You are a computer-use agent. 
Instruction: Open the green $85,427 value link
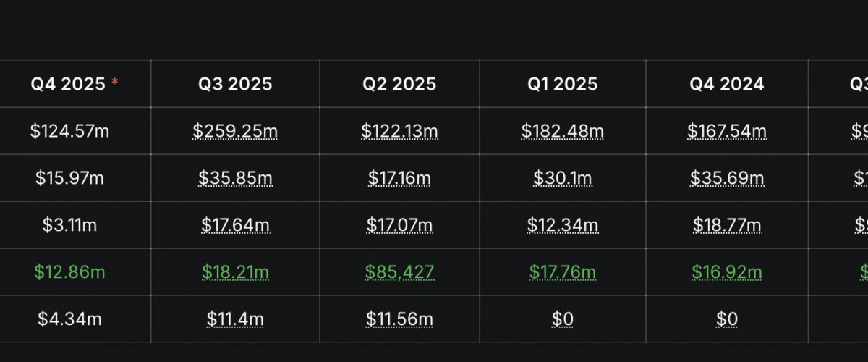tap(399, 272)
